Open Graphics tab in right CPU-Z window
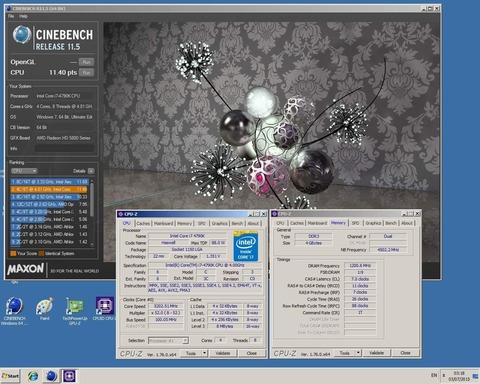Screen dimensions: 480x384 pos(373,223)
